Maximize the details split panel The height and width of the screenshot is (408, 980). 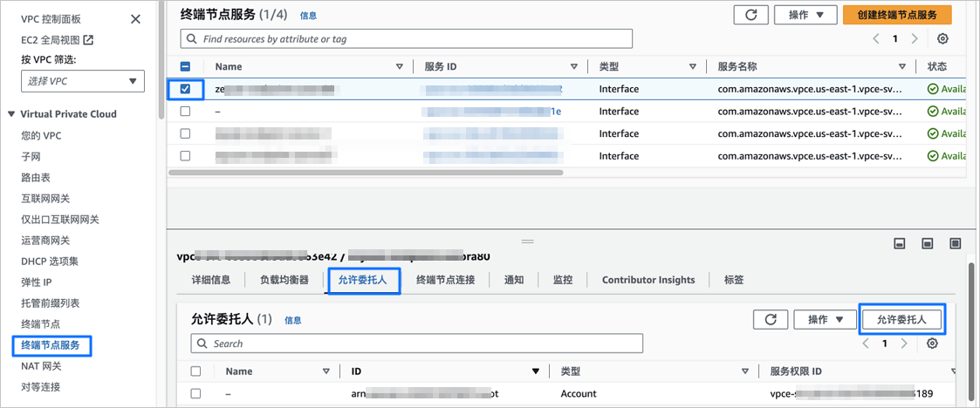(955, 243)
